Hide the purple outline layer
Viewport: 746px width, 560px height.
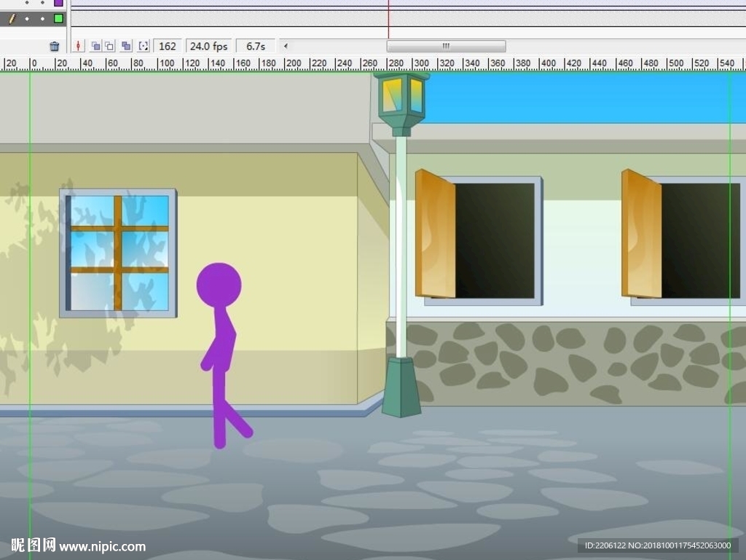27,3
